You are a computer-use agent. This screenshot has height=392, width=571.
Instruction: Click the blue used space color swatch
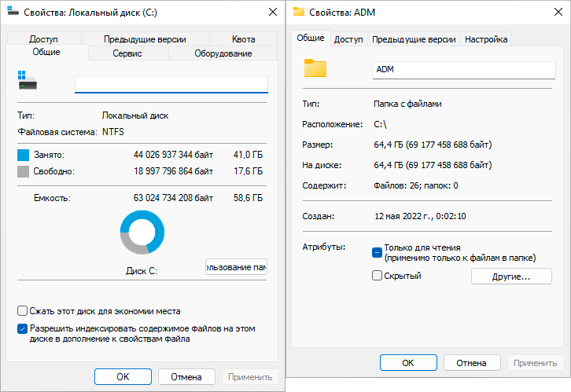[24, 155]
